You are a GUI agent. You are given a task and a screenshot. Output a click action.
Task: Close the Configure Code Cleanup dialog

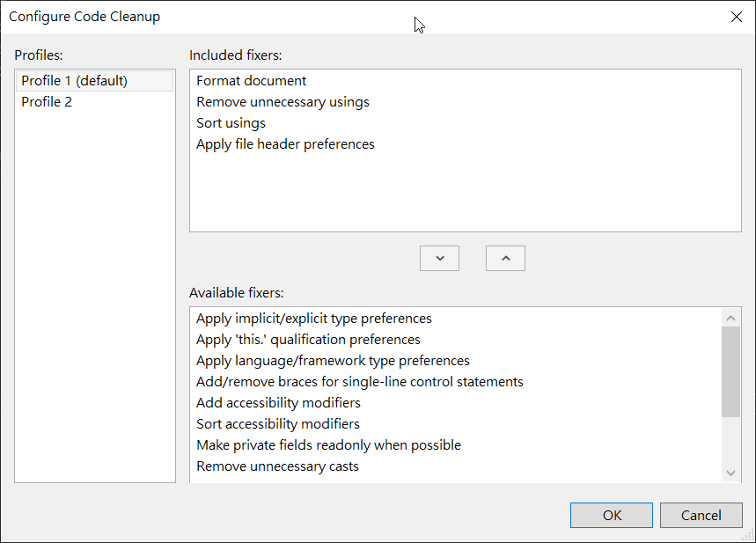coord(737,17)
